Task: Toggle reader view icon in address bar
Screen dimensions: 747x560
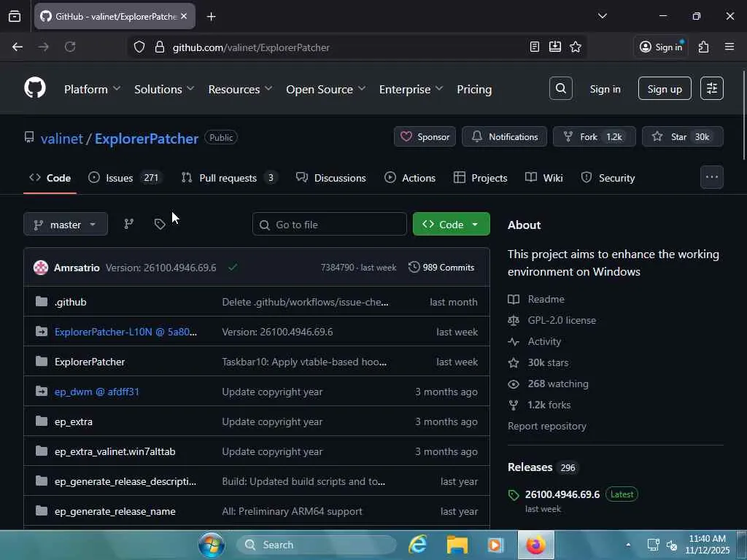Action: (x=535, y=47)
